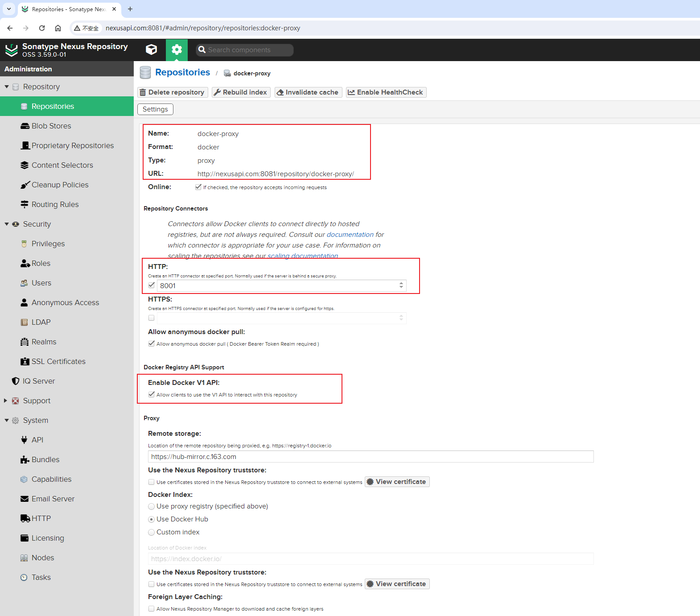700x616 pixels.
Task: Open the Browse cube icon in header
Action: tap(152, 50)
